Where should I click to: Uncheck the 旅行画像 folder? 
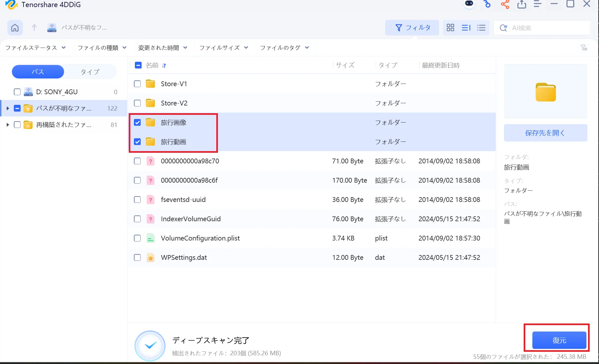pos(137,122)
